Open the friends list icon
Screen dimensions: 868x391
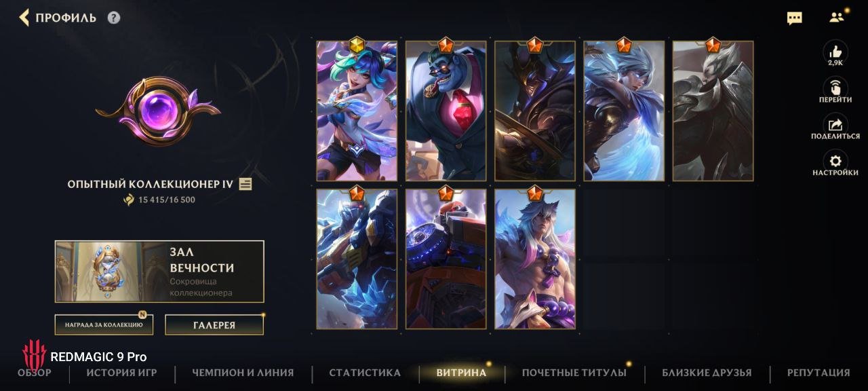click(837, 18)
